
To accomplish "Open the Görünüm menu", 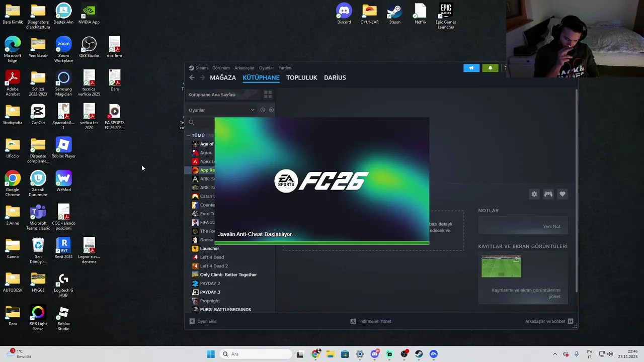I will 221,68.
